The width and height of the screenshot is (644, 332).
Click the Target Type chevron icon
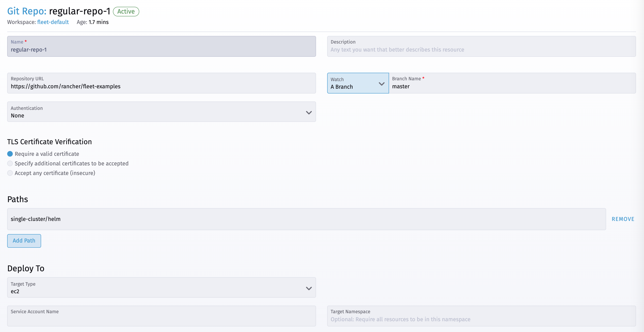click(309, 288)
